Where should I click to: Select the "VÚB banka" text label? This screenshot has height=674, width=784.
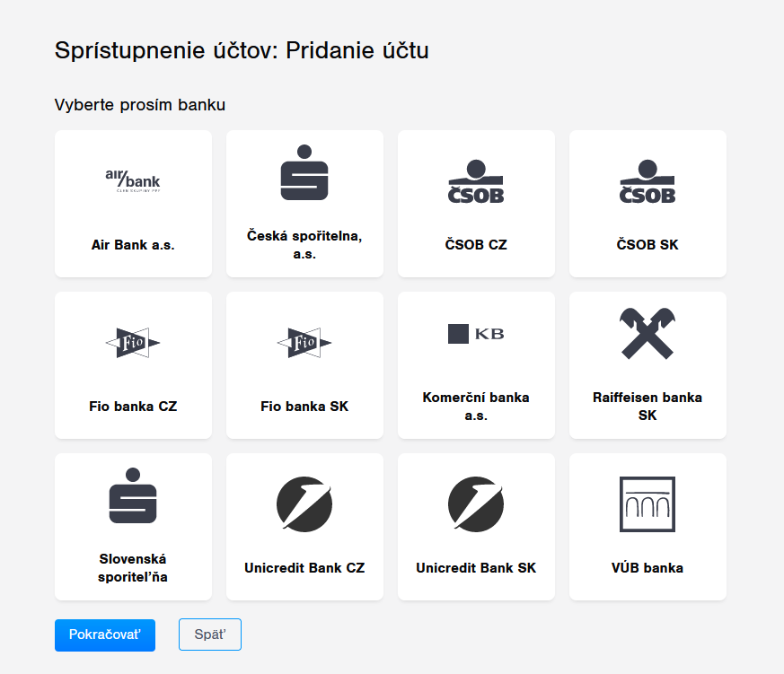click(647, 567)
